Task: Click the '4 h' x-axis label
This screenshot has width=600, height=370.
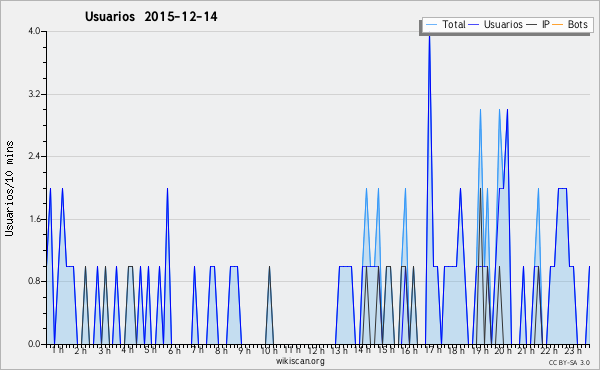Action: pos(127,350)
